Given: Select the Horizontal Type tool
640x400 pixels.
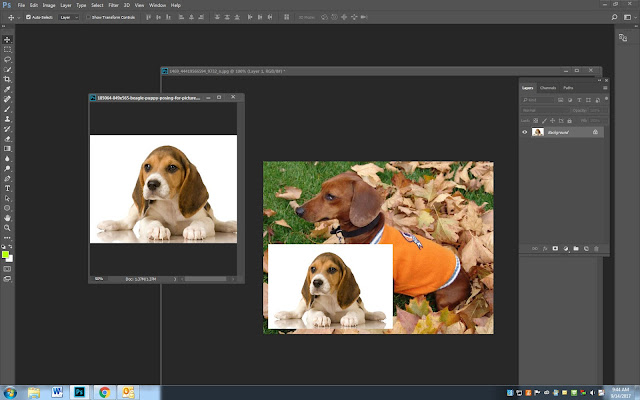Looking at the screenshot, I should click(8, 187).
